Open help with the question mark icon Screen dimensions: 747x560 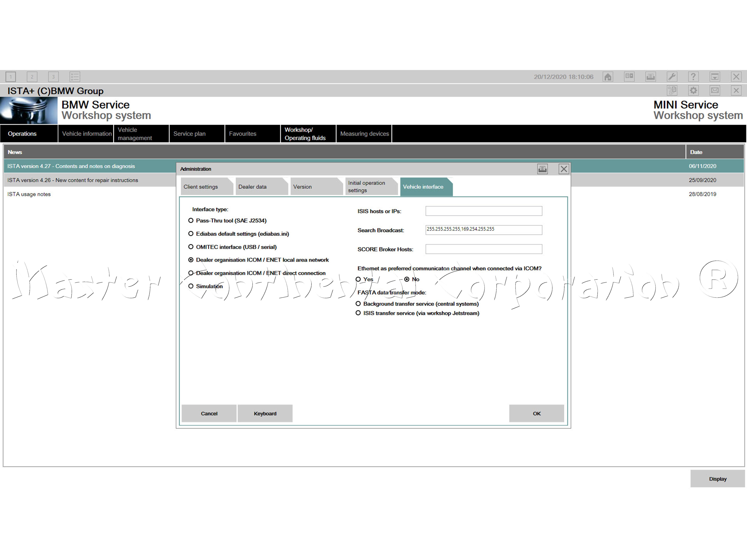[693, 77]
